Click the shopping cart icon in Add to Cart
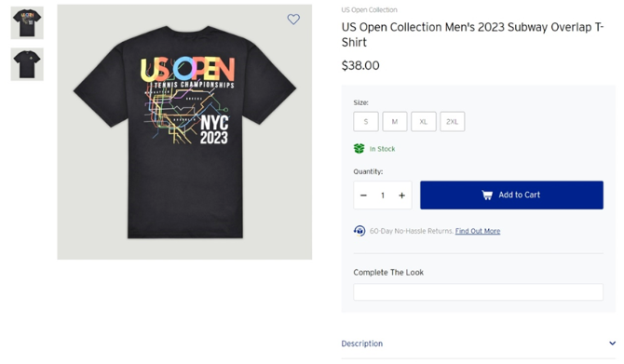 pos(487,195)
